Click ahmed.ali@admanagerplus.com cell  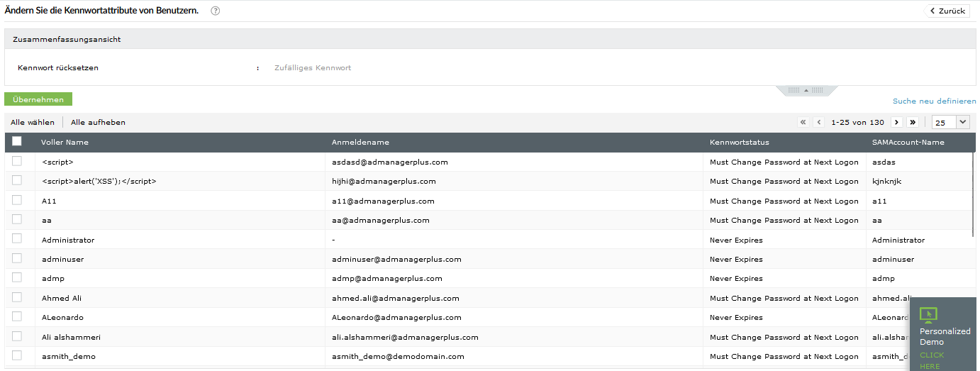point(396,298)
